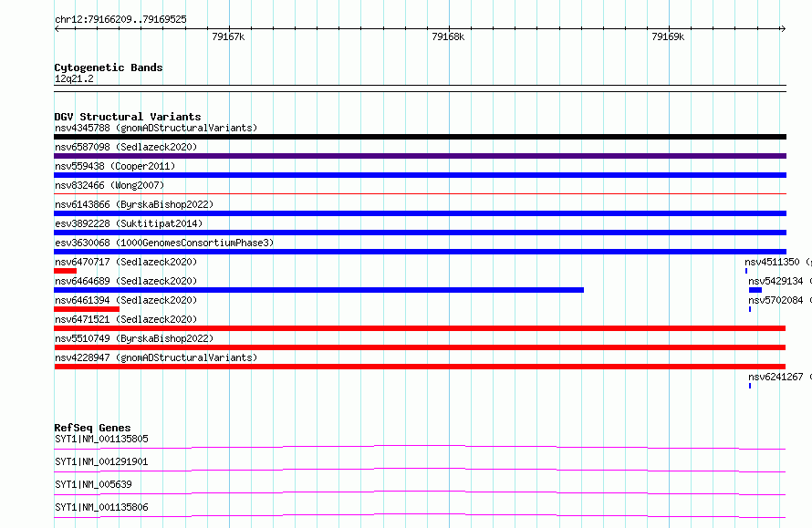Select the blue nsv6464689 variant bar
812x528 pixels.
click(319, 290)
